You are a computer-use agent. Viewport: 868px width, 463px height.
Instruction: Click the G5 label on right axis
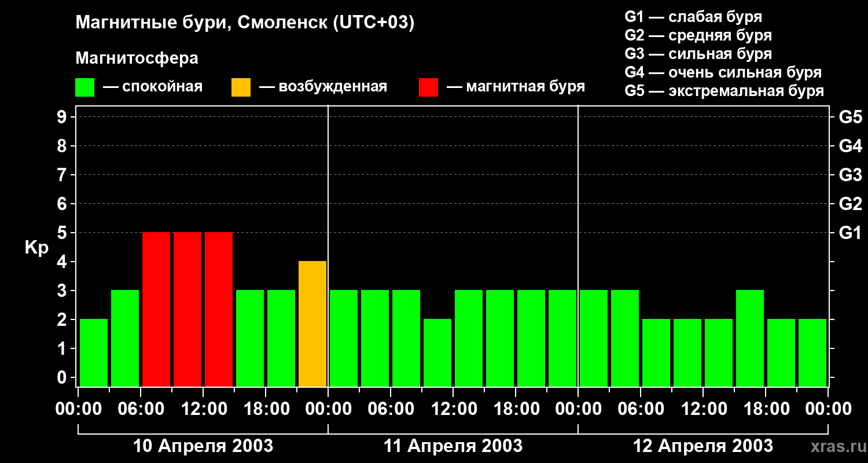click(x=850, y=117)
